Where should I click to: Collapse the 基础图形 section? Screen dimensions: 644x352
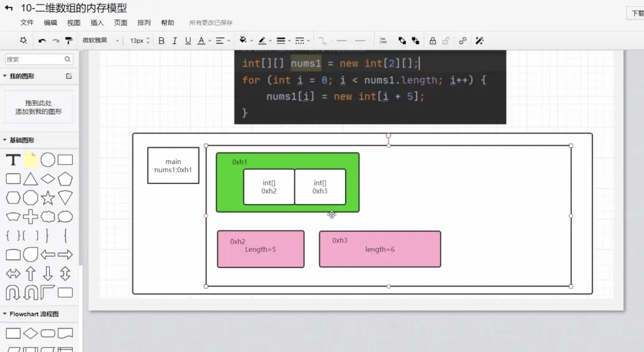point(5,140)
